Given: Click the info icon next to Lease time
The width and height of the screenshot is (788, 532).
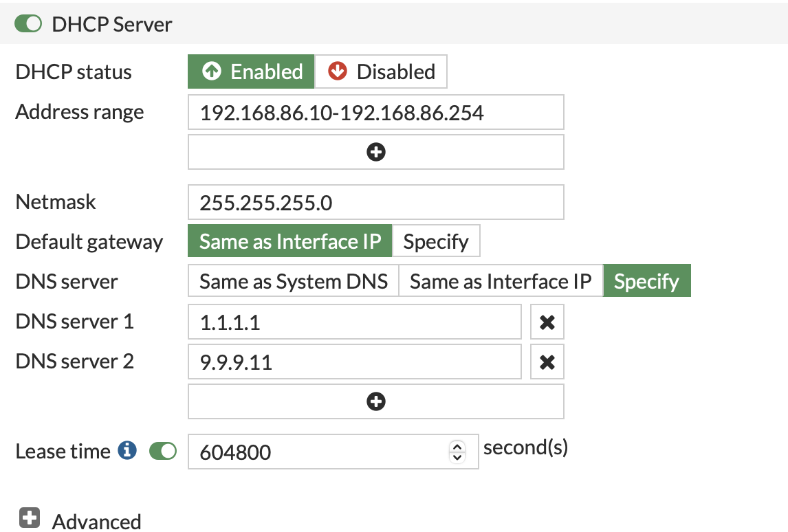Looking at the screenshot, I should coord(127,450).
